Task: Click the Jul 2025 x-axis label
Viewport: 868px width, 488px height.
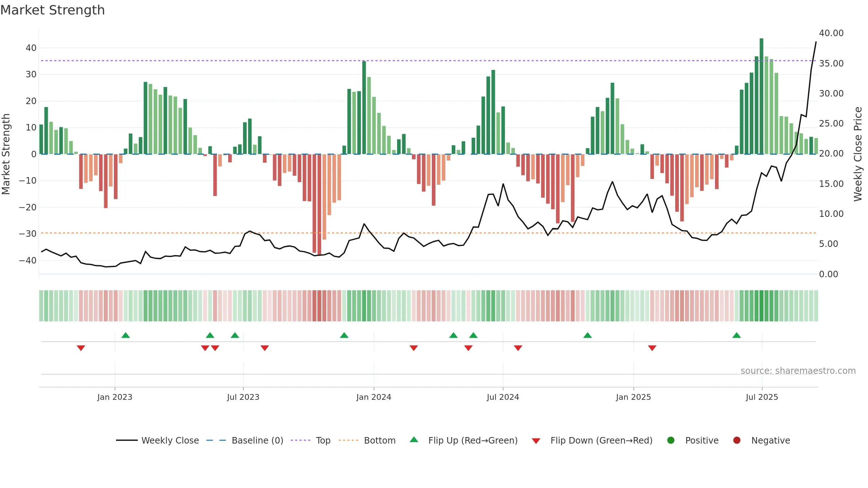Action: pos(762,397)
